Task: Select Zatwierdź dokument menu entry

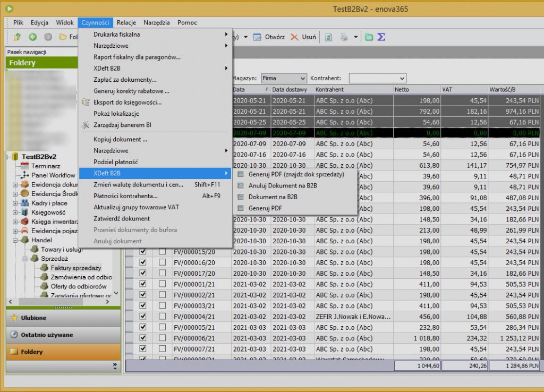Action: point(122,218)
